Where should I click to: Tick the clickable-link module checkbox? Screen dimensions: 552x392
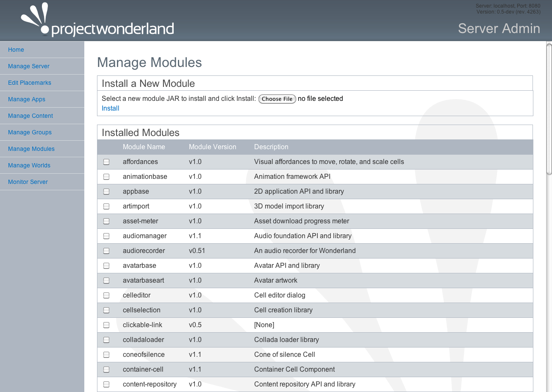pyautogui.click(x=106, y=325)
